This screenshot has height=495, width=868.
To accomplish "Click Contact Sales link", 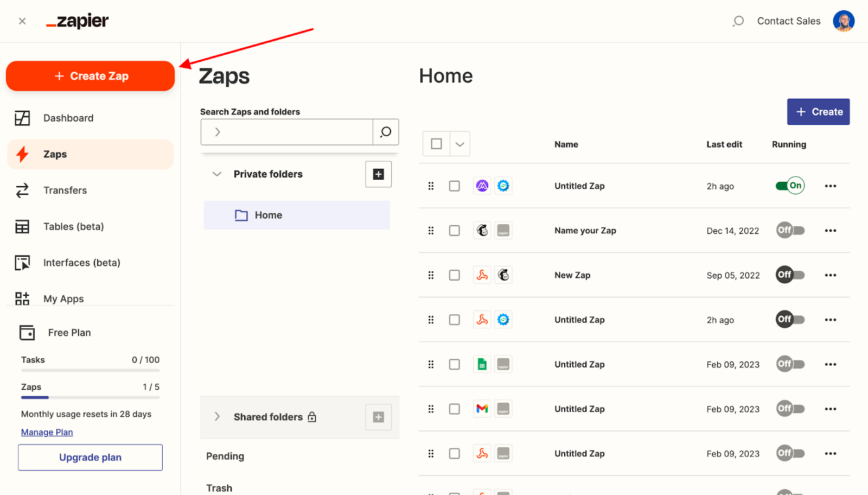I will click(x=789, y=21).
